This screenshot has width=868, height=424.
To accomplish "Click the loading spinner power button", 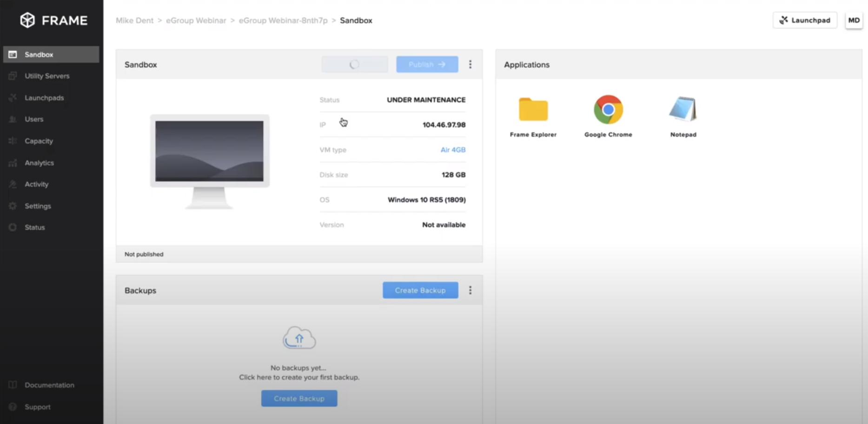I will pos(354,65).
